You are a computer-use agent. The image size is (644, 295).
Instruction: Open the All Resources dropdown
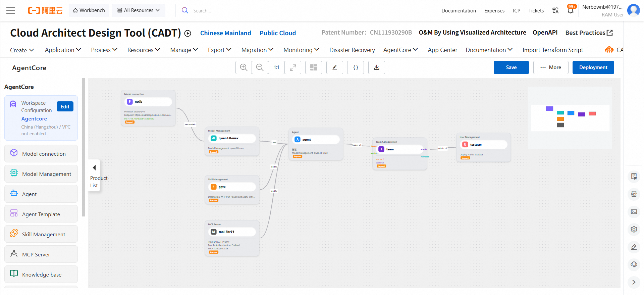(x=139, y=10)
